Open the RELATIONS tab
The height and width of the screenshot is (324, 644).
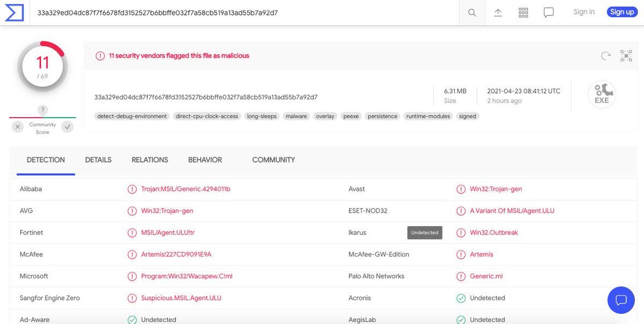150,160
